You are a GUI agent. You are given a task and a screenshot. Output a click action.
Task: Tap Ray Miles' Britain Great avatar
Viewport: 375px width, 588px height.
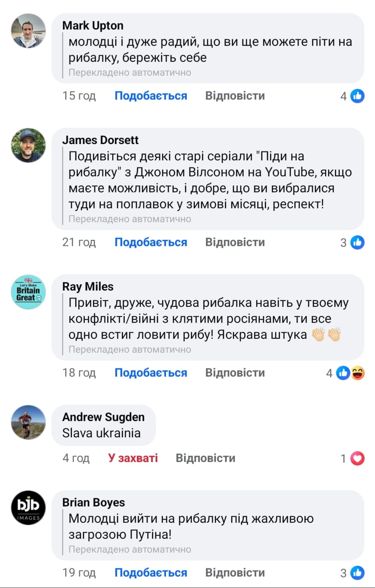pos(28,292)
